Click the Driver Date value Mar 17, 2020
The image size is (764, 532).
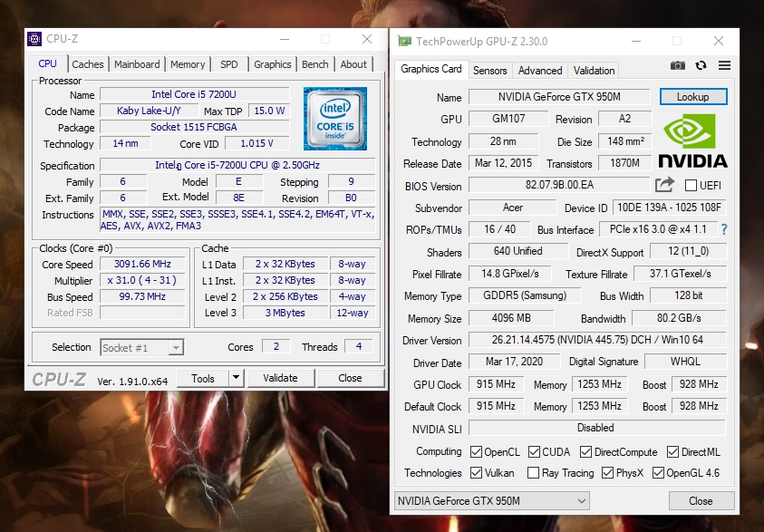514,362
